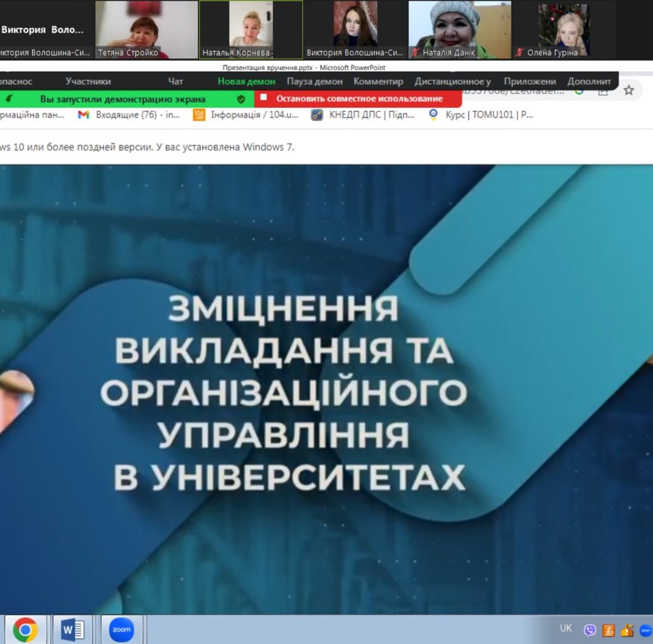Screen dimensions: 653x644
Task: Start a new share via Новая демон
Action: click(x=246, y=81)
